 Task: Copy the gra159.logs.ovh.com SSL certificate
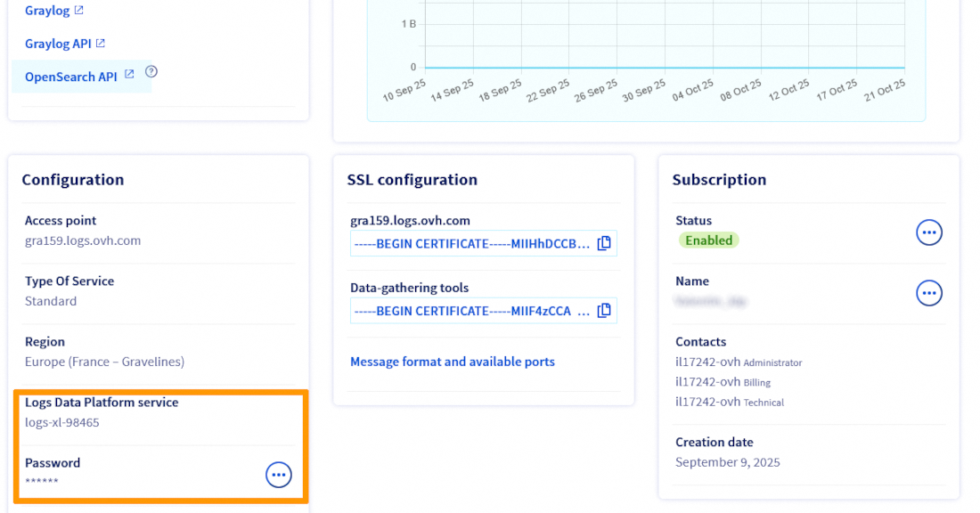pyautogui.click(x=603, y=242)
